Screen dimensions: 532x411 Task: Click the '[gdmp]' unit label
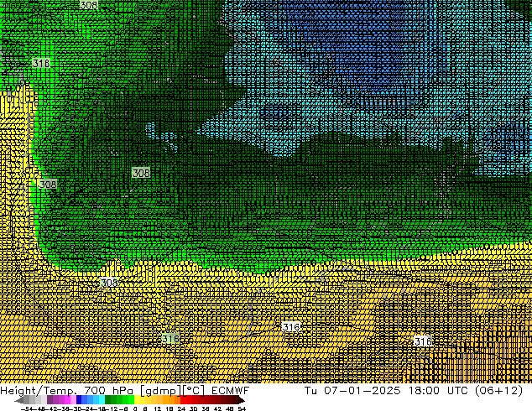[161, 391]
